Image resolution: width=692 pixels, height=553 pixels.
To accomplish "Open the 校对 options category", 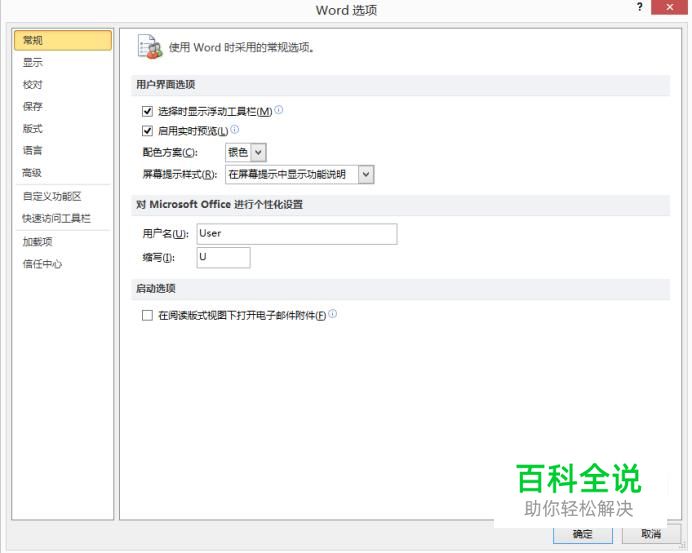I will tap(33, 84).
